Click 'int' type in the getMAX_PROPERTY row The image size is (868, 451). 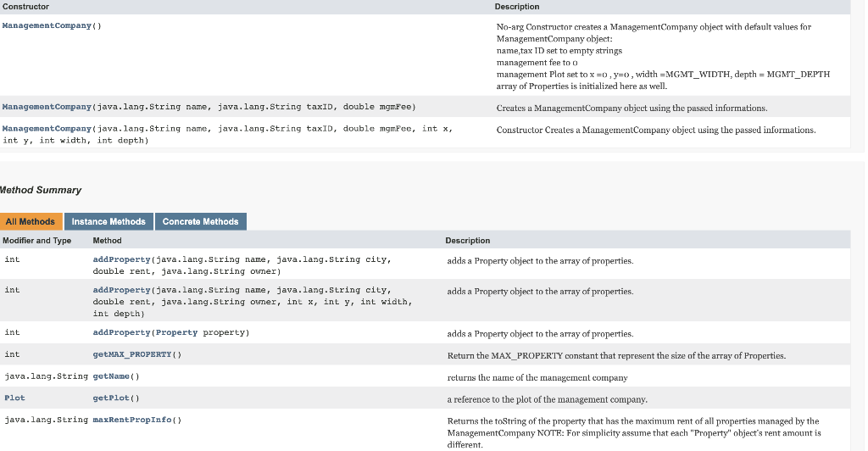(12, 354)
